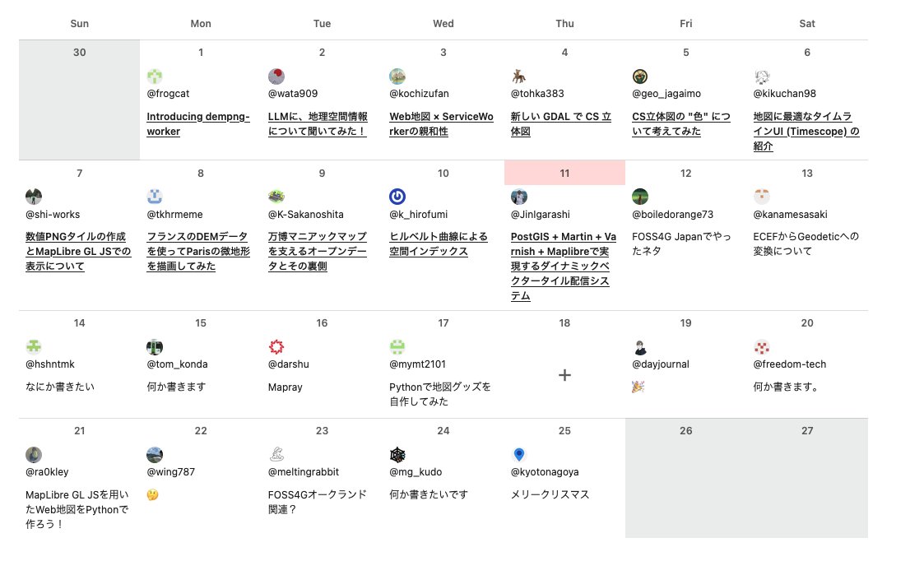The image size is (924, 561).
Task: Click username @frogcat
Action: tap(168, 93)
